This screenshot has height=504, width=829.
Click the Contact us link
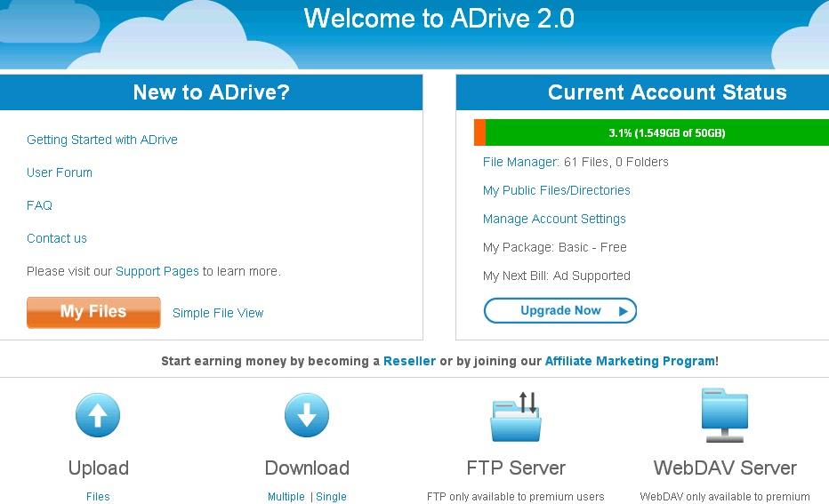click(57, 238)
